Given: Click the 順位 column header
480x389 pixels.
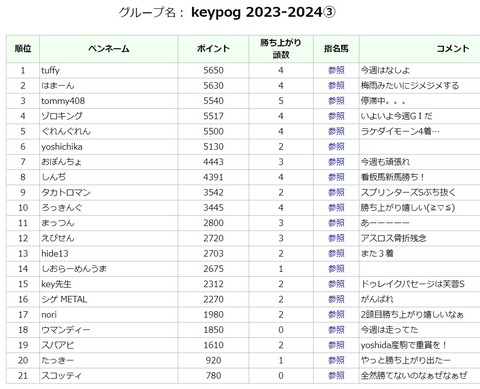Looking at the screenshot, I should (23, 49).
